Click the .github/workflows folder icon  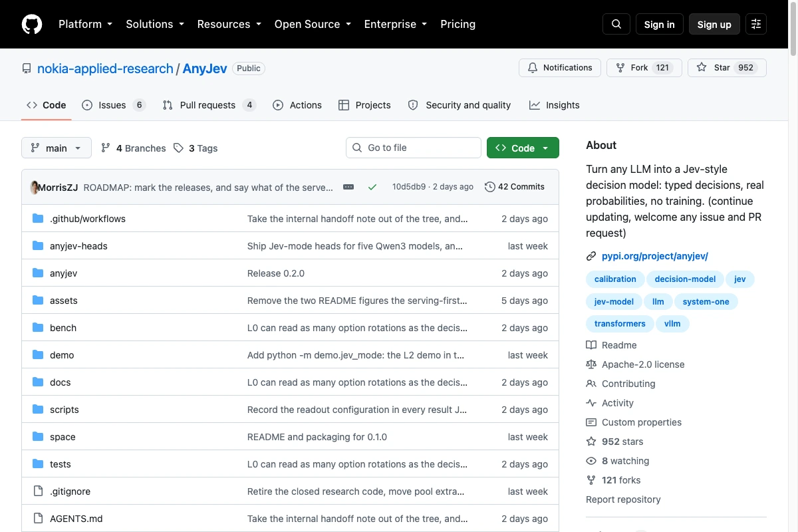tap(38, 219)
